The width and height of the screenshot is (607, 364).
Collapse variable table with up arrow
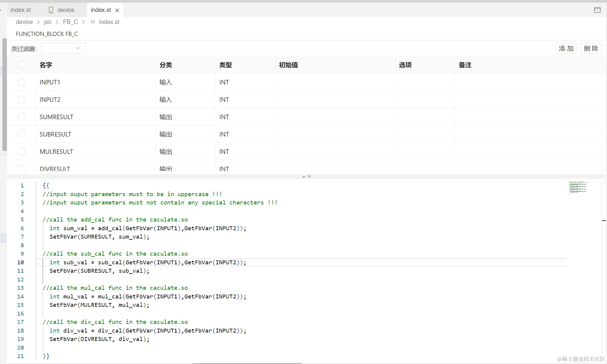coord(304,177)
